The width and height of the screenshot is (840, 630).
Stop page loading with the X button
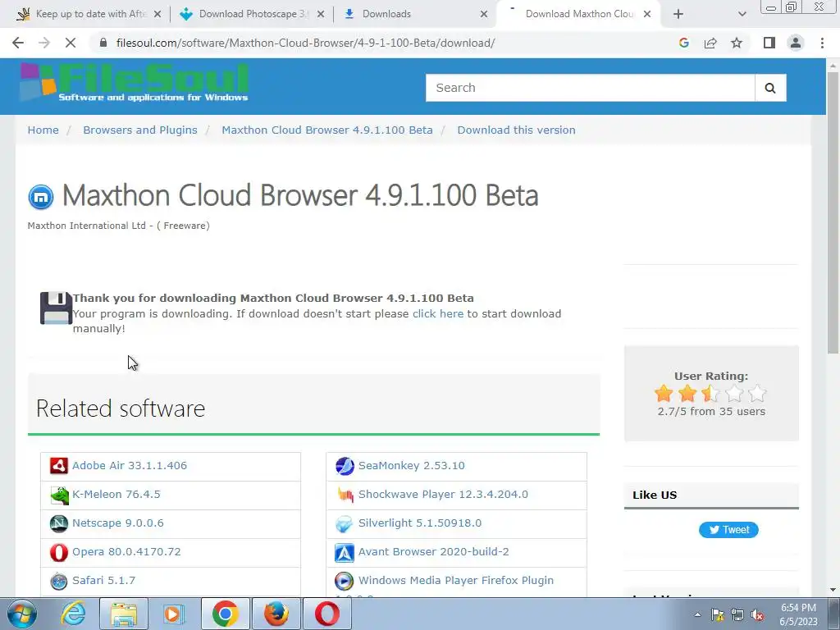pos(71,43)
